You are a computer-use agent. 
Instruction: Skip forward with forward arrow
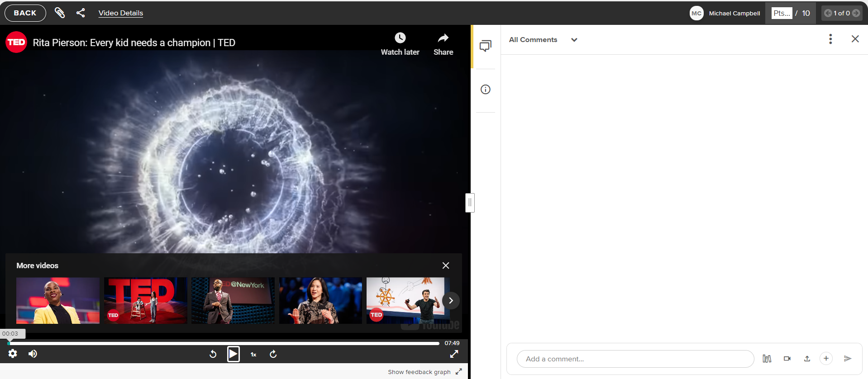(273, 354)
